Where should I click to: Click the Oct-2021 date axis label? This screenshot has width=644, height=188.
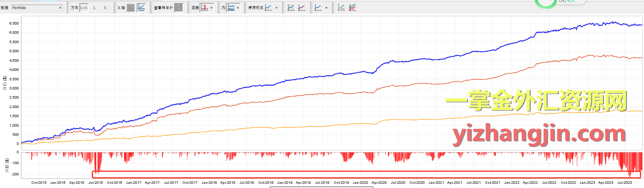tap(493, 183)
